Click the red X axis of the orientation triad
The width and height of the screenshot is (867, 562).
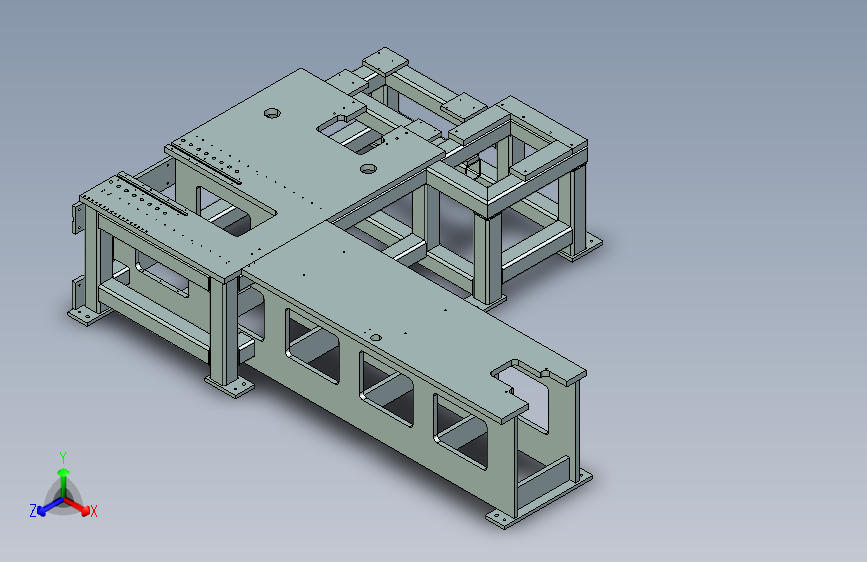[79, 506]
